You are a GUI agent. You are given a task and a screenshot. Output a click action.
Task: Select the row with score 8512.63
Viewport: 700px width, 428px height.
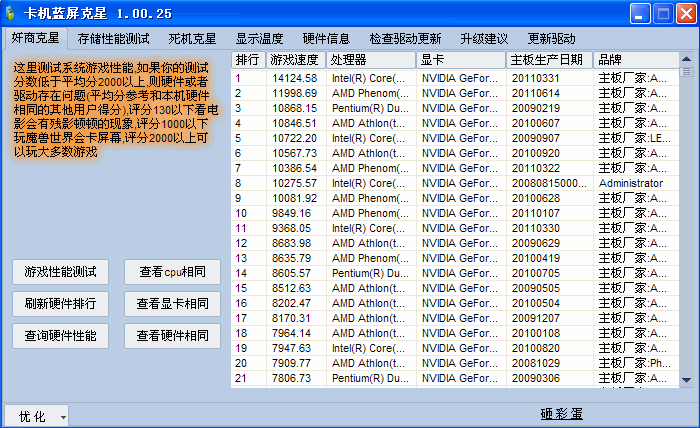click(x=455, y=288)
